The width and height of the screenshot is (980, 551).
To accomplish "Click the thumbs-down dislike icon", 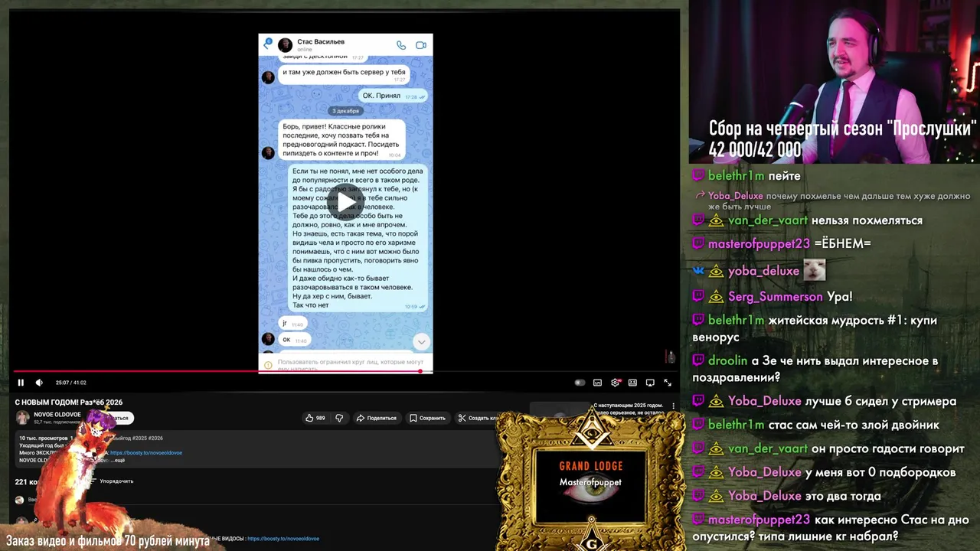I will pos(339,418).
